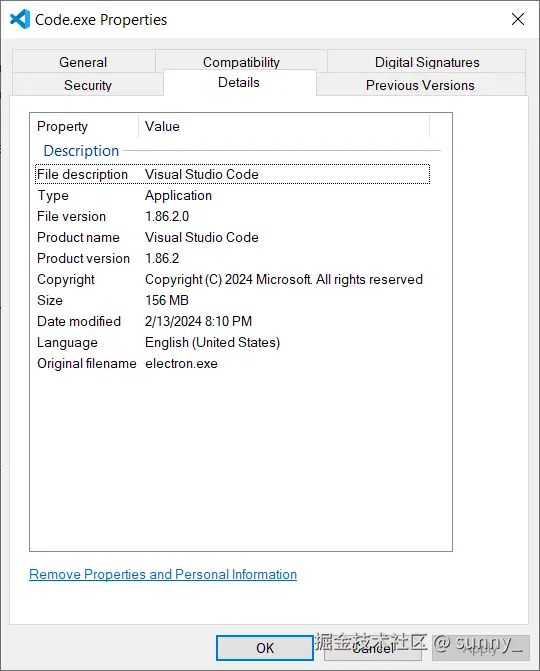Select the Language row

click(x=232, y=342)
